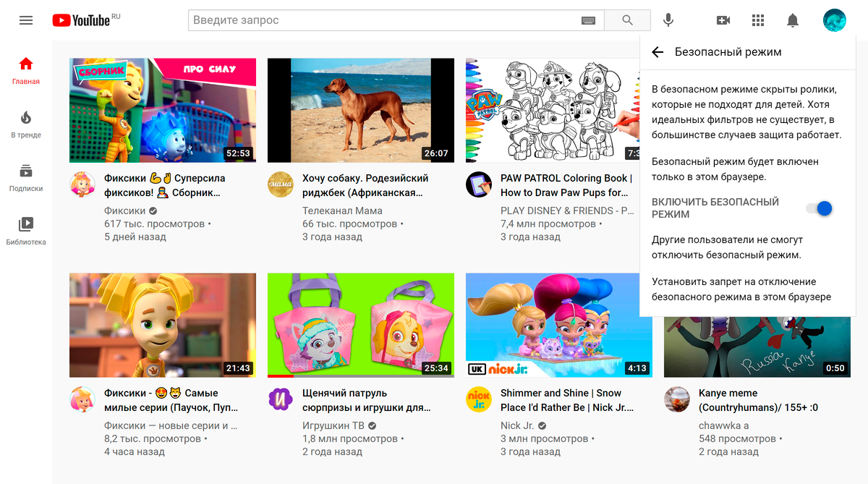
Task: Open the YouTube apps grid
Action: click(x=758, y=20)
